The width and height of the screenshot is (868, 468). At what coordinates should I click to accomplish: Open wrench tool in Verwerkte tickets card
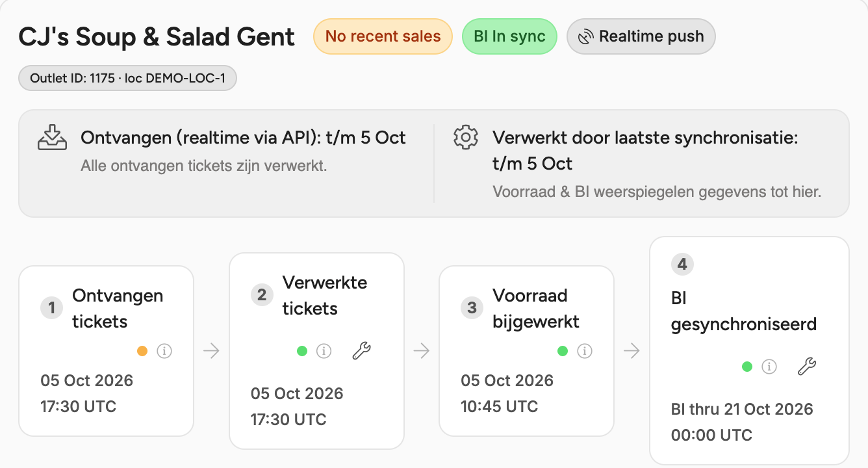pos(361,351)
